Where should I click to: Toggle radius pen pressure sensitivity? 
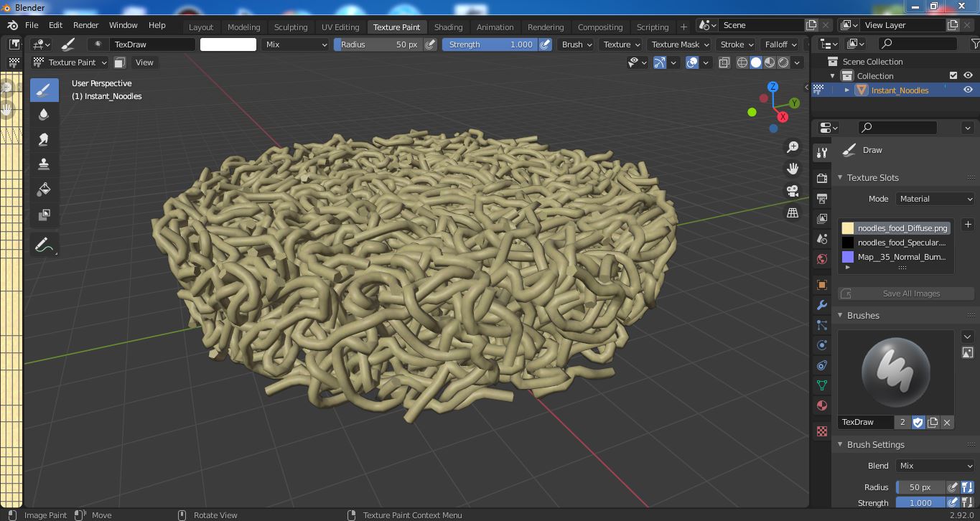click(x=430, y=44)
